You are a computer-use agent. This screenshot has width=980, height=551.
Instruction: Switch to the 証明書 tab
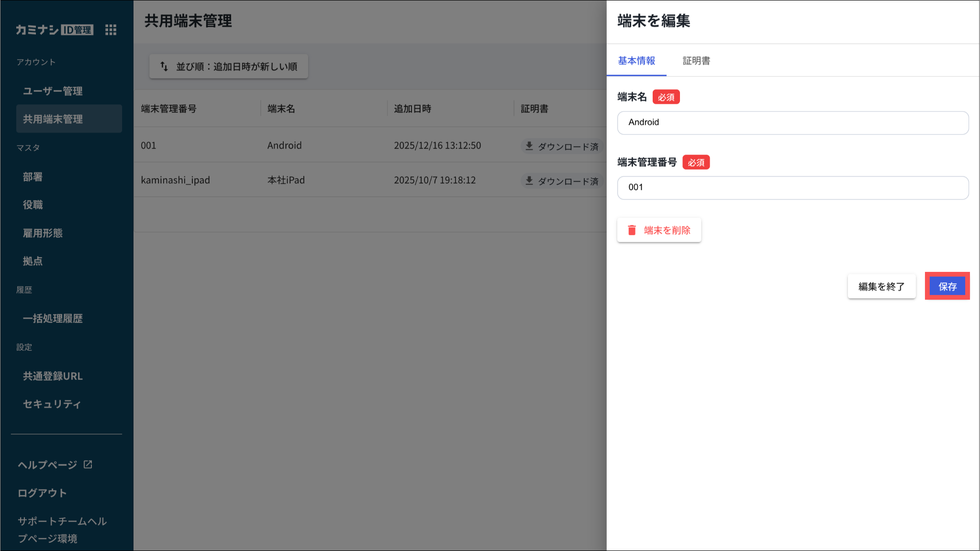(x=696, y=61)
